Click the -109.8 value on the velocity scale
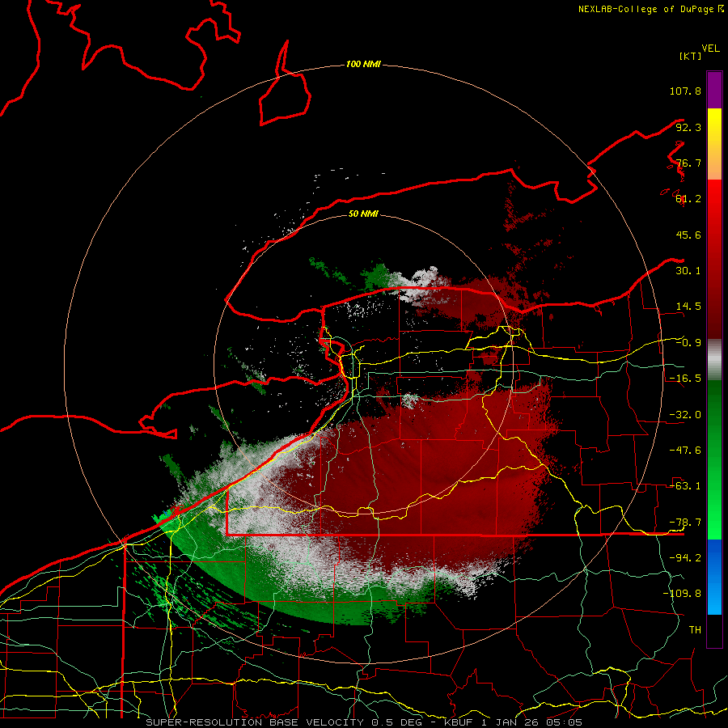The width and height of the screenshot is (728, 728). [x=682, y=594]
